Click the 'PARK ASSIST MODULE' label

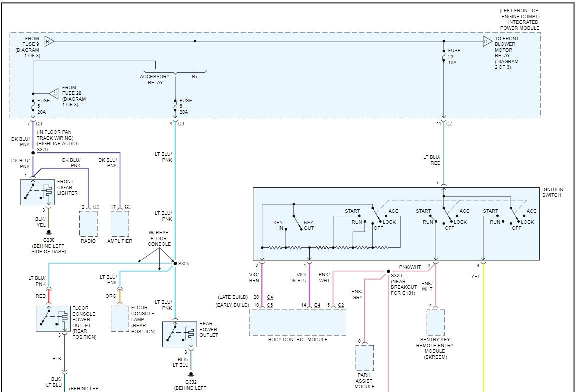pyautogui.click(x=364, y=381)
